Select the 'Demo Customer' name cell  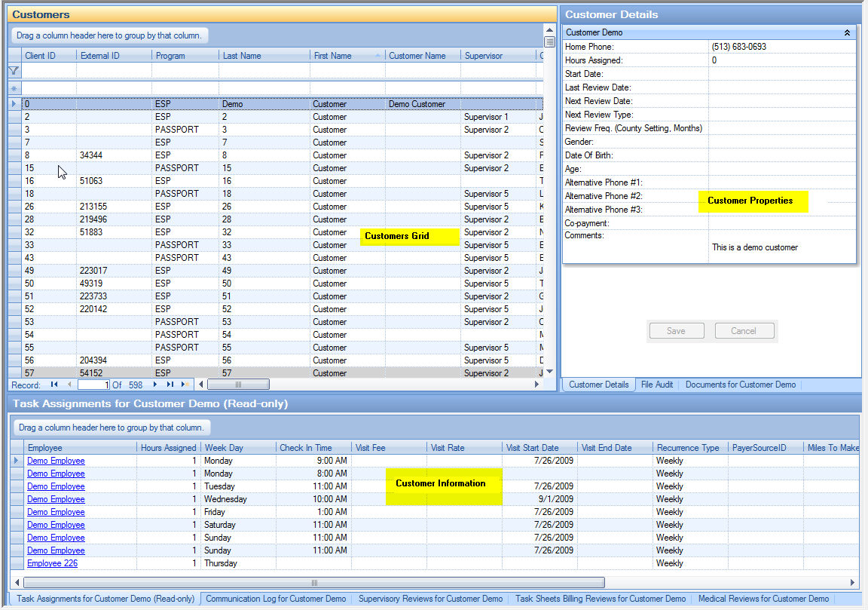pyautogui.click(x=423, y=103)
